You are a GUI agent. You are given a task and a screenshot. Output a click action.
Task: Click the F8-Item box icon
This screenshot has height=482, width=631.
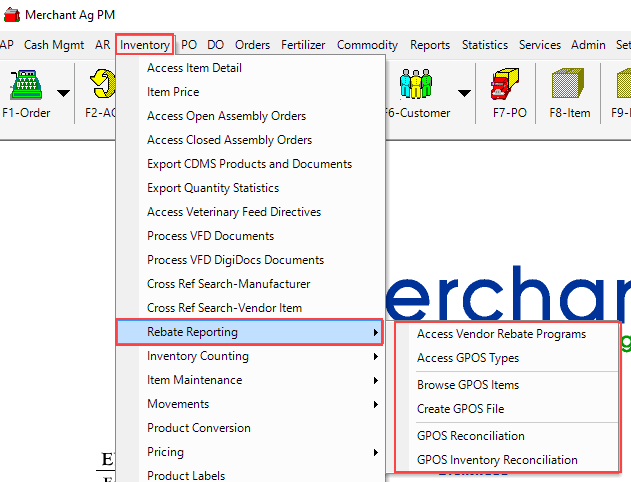(x=570, y=85)
